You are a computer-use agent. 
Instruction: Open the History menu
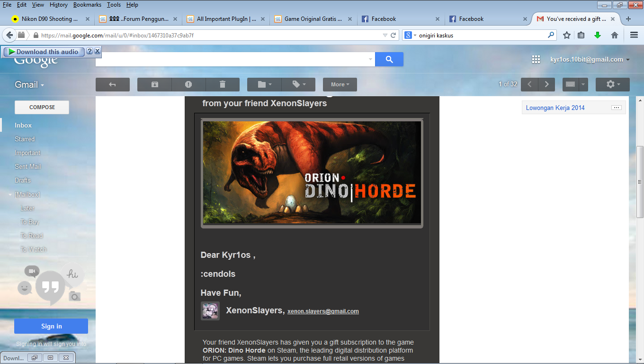point(59,5)
